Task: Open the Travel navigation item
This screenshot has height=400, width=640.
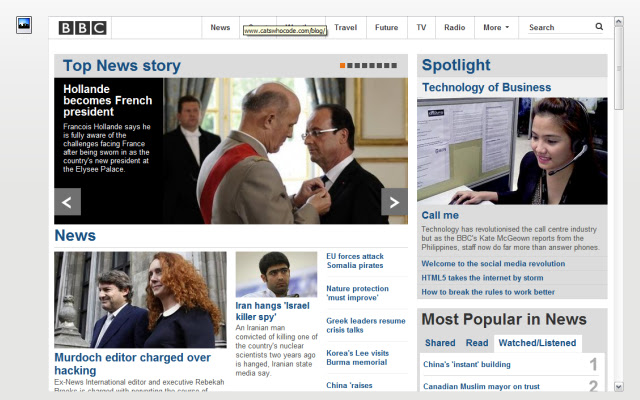Action: pyautogui.click(x=346, y=27)
